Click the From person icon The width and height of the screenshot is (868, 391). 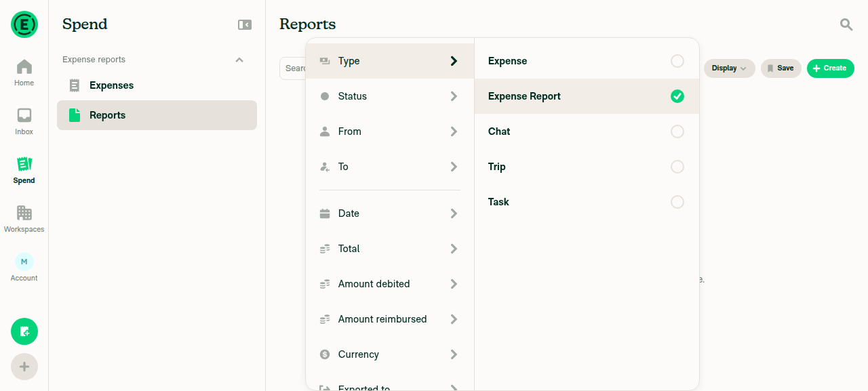[x=325, y=131]
